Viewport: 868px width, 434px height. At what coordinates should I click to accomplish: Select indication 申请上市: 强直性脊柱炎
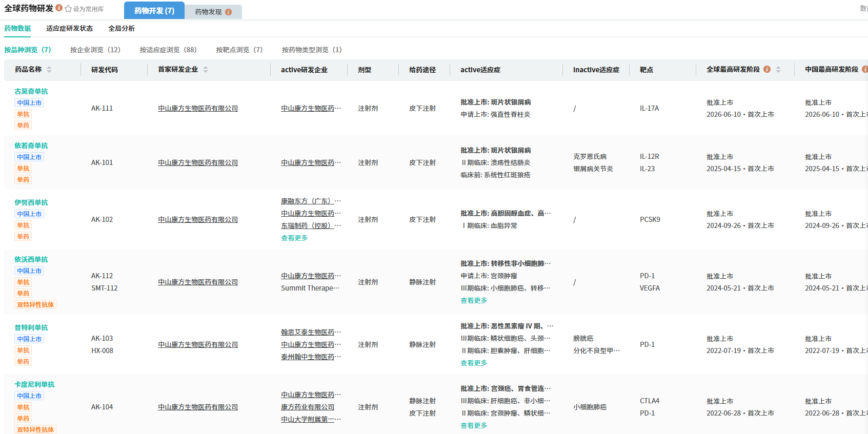point(495,114)
